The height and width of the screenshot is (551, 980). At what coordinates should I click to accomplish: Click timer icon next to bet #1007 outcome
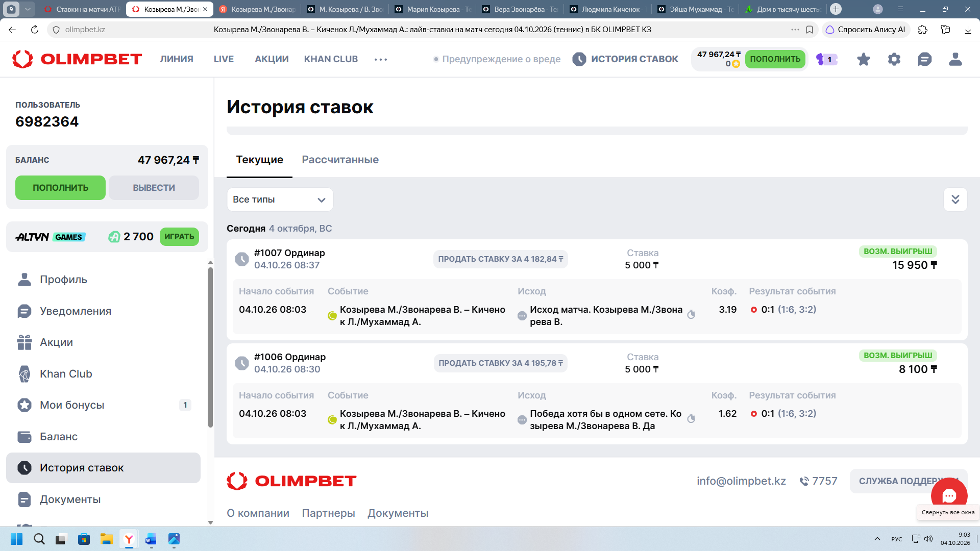(x=691, y=315)
